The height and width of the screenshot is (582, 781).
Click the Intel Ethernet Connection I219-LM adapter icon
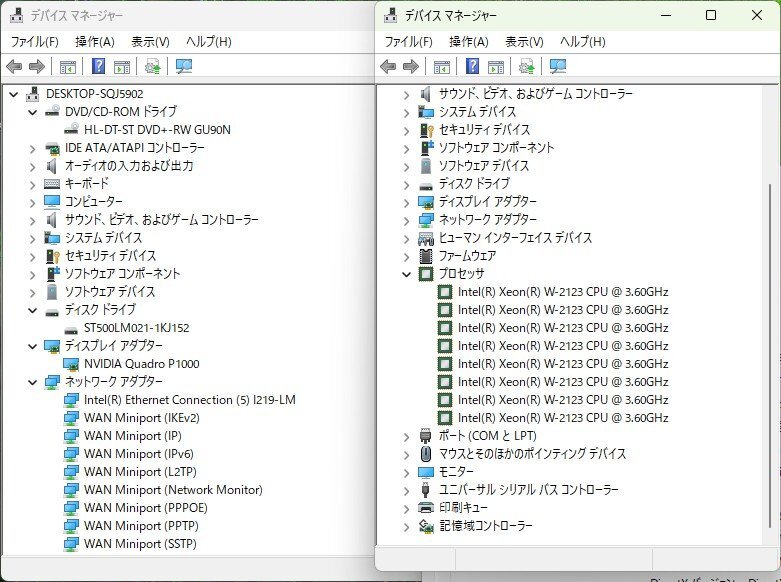(71, 400)
